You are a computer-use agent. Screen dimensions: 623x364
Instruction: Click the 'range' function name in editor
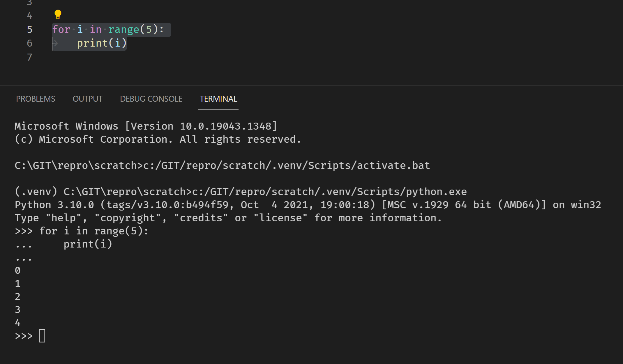[x=124, y=29]
